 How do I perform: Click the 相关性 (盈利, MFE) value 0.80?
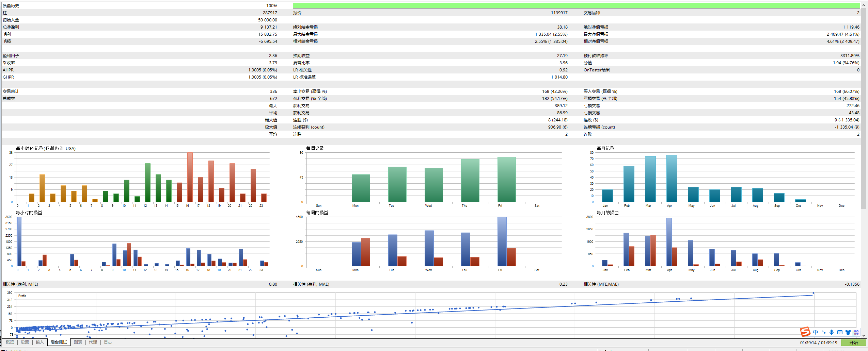[273, 284]
